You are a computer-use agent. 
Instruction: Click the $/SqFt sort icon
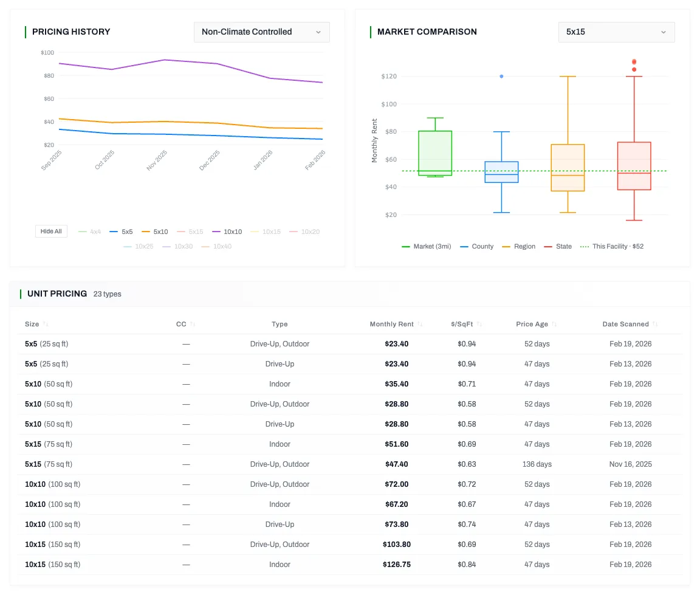point(479,325)
